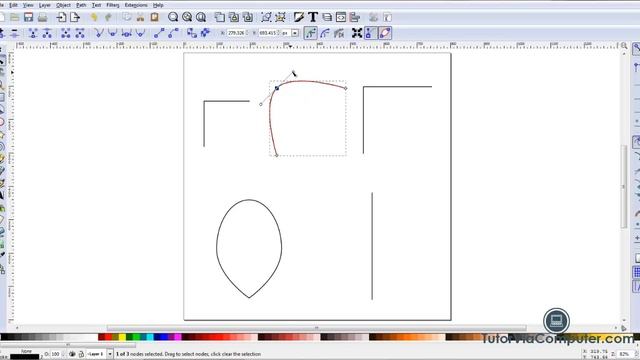This screenshot has width=640, height=360.
Task: Delete segment between two nodes
Action: click(80, 33)
